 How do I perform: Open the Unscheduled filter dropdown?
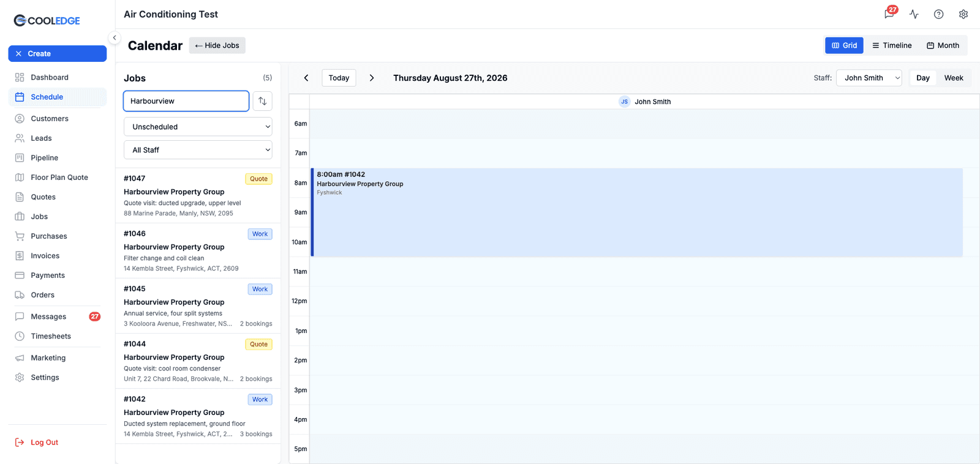pyautogui.click(x=198, y=127)
